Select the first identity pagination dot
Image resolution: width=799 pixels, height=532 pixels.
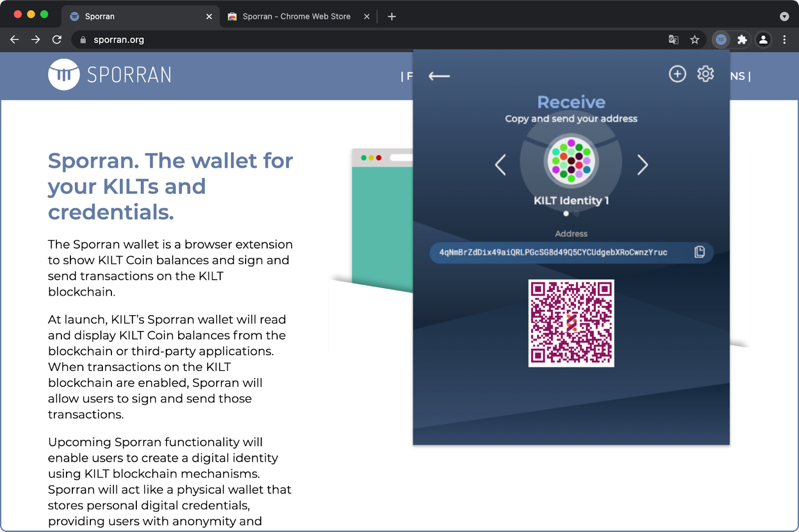(566, 214)
